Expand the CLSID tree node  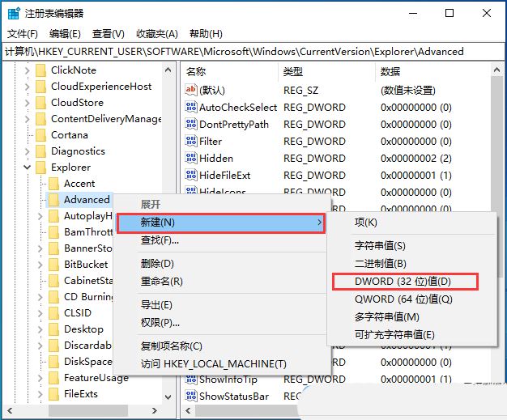40,312
